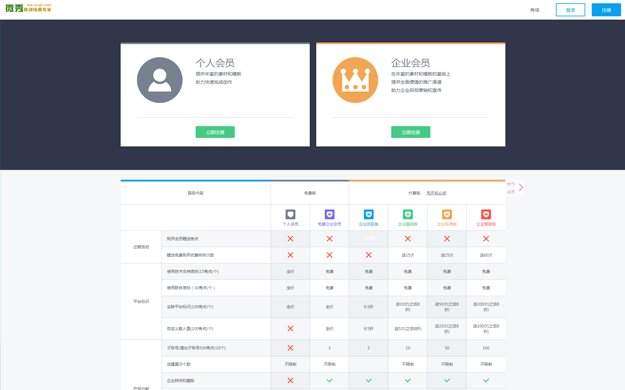
Task: Click the orange crown 企业会员 icon
Action: pos(355,80)
